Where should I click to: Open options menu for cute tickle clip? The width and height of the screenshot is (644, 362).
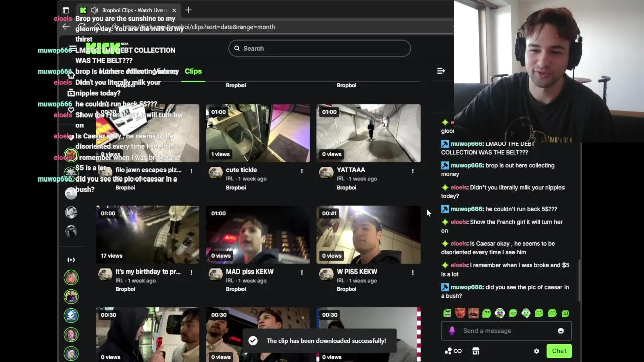(302, 171)
